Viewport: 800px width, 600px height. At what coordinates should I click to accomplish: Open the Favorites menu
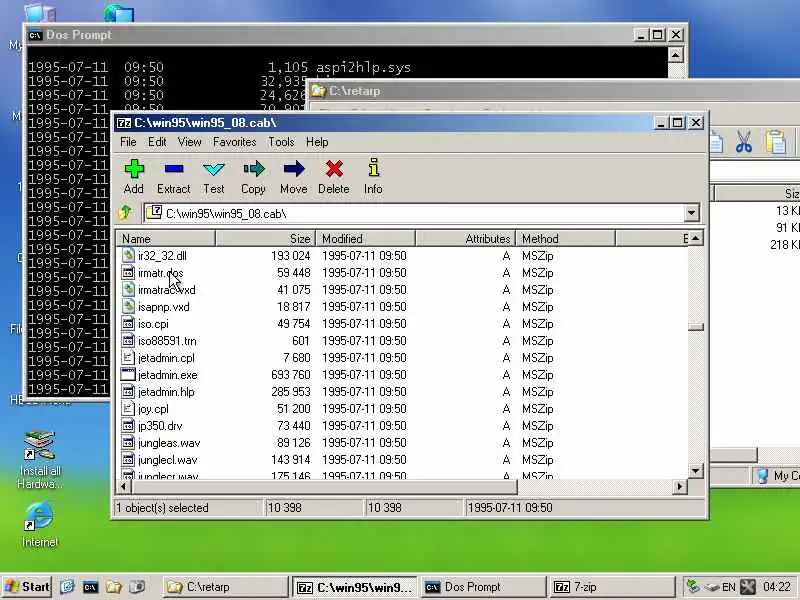click(x=235, y=142)
